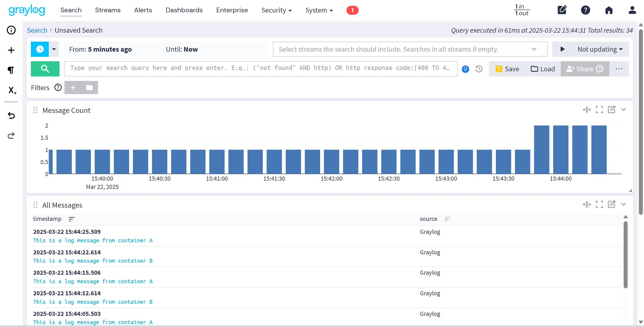The width and height of the screenshot is (644, 327).
Task: Undo the last search change
Action: [11, 115]
